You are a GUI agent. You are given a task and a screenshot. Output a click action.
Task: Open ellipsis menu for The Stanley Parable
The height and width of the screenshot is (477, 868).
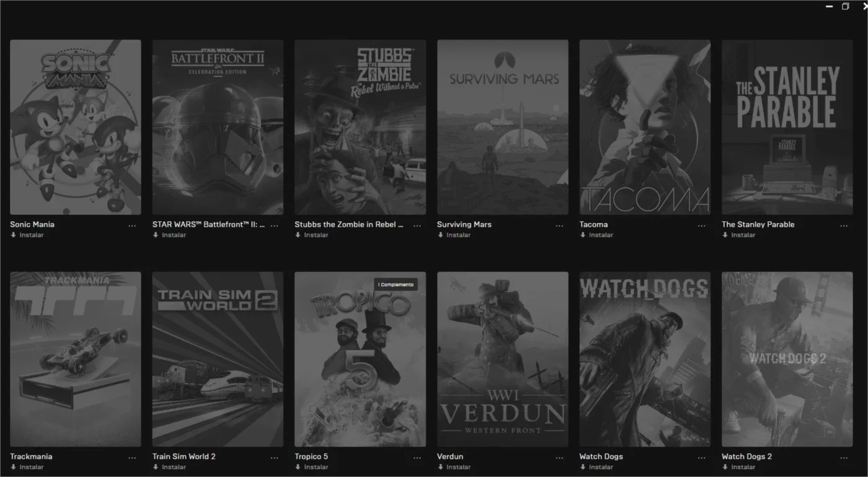(844, 226)
